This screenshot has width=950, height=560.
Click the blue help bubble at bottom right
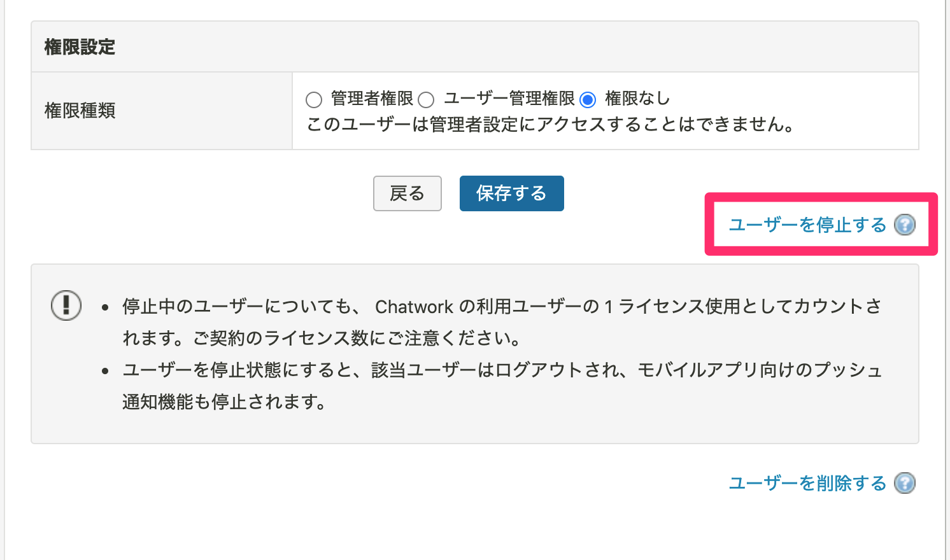point(905,484)
